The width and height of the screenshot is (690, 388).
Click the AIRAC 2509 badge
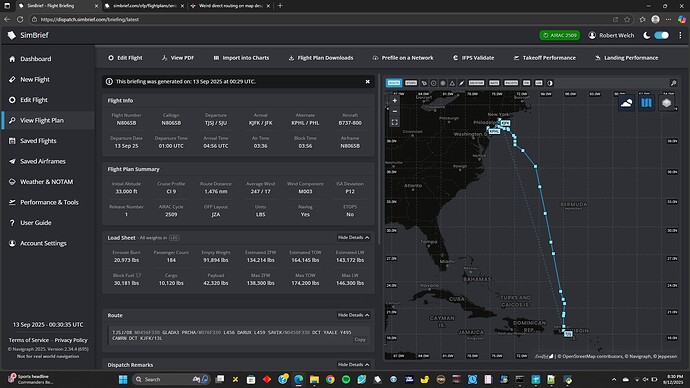point(559,35)
